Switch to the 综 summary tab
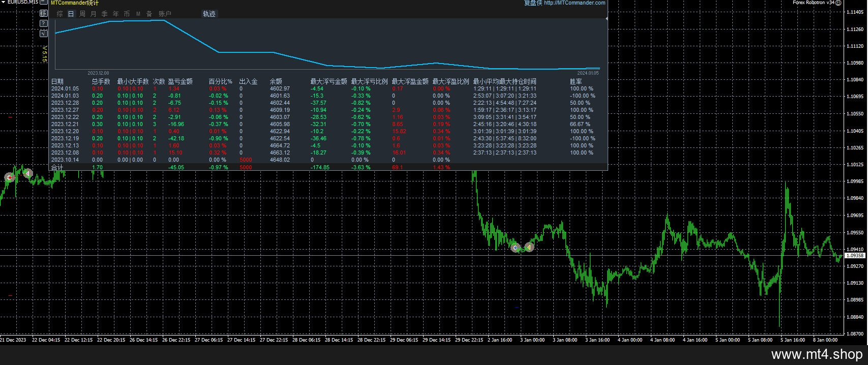Screen dimensions: 868x365 (x=59, y=14)
